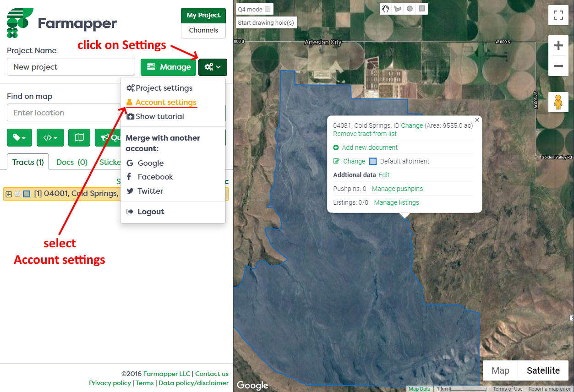Open footer Terms link beside Privacy policy
The width and height of the screenshot is (574, 392).
pos(145,383)
